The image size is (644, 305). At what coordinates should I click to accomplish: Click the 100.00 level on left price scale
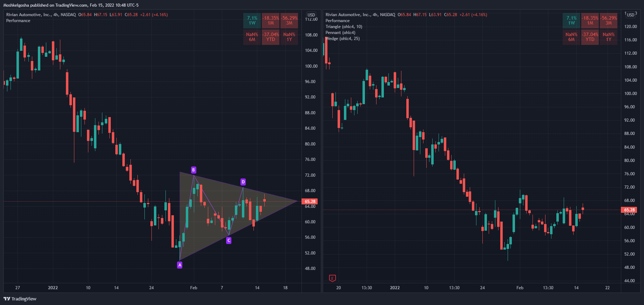click(311, 66)
